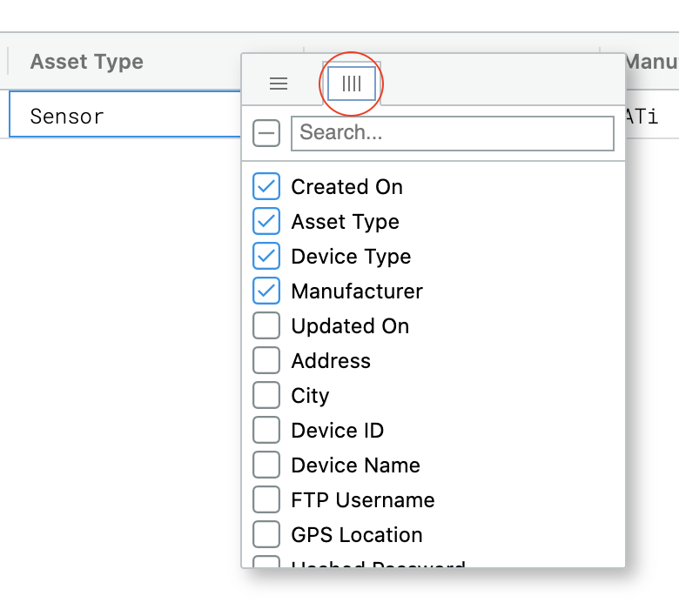This screenshot has width=679, height=616.
Task: Hide the Device Type column
Action: [x=266, y=256]
